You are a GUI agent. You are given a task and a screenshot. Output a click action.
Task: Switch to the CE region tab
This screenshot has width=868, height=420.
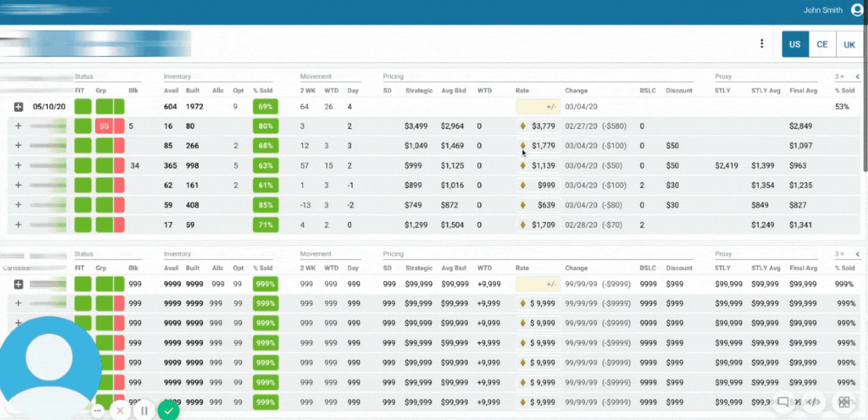[822, 44]
